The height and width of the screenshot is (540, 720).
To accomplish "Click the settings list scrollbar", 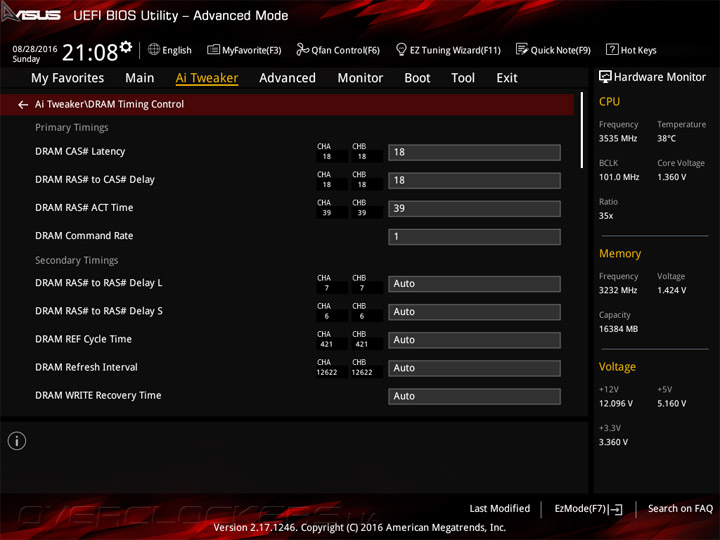I will pos(582,130).
